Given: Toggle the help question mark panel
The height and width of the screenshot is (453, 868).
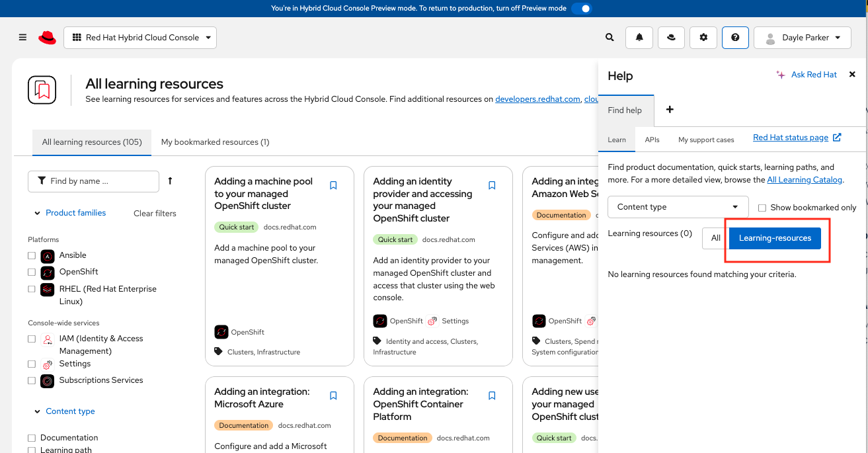Looking at the screenshot, I should pos(735,38).
